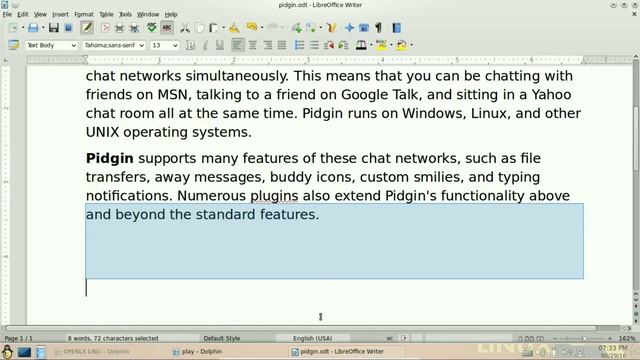Expand the Paste options arrow

(224, 28)
